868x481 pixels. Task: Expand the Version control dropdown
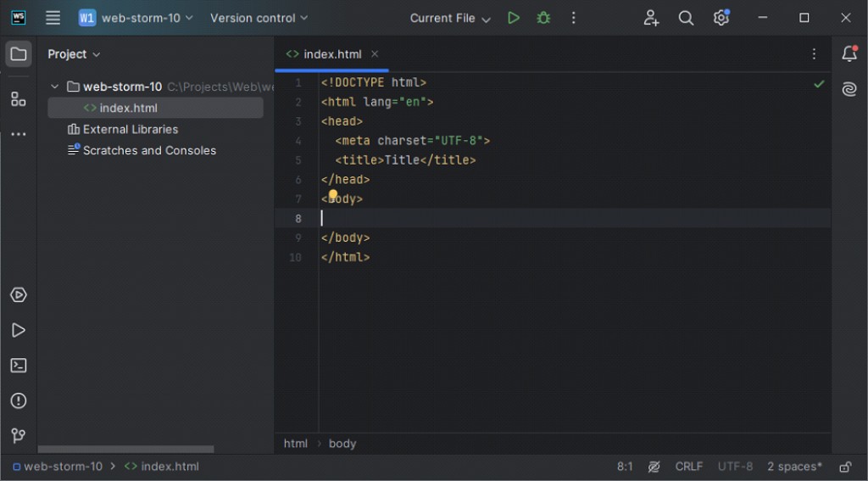click(x=259, y=19)
